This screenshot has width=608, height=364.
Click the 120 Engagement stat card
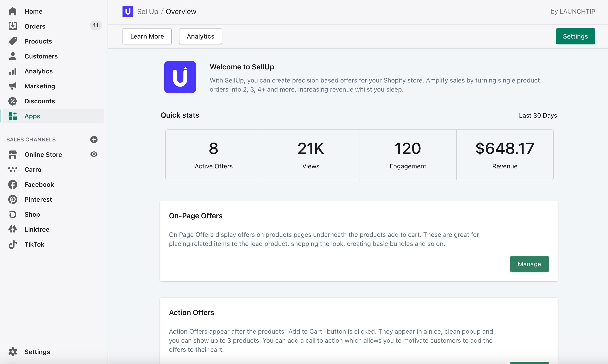(408, 155)
